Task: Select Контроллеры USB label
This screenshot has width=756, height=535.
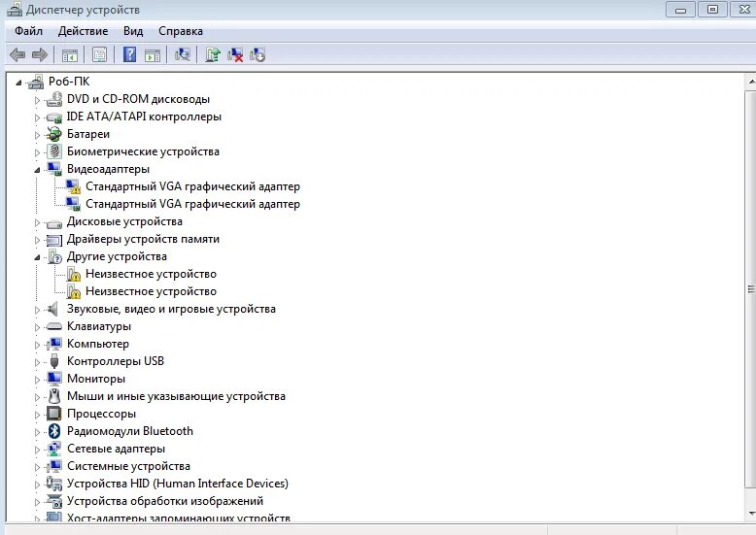Action: 116,361
